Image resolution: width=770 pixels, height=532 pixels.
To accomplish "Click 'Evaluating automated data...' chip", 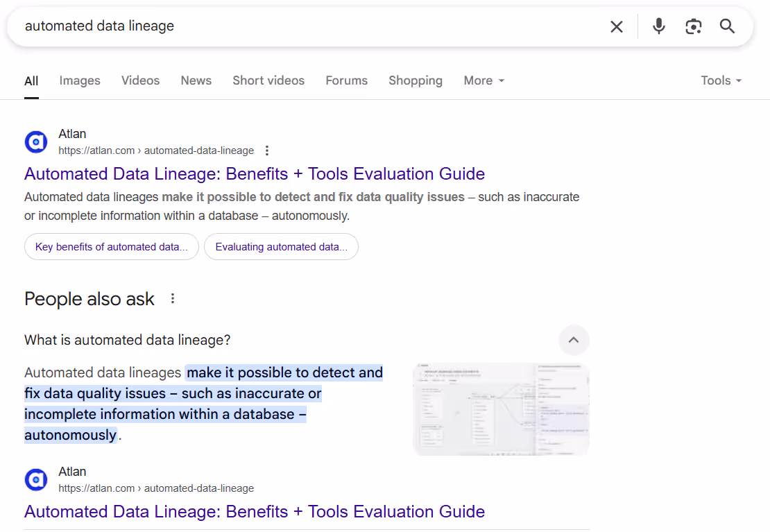I will tap(281, 247).
